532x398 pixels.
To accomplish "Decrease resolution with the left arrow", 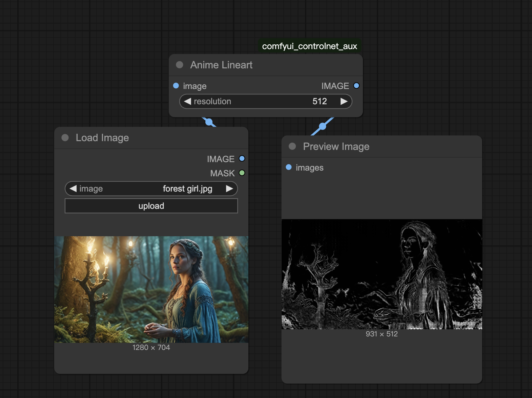I will point(187,102).
